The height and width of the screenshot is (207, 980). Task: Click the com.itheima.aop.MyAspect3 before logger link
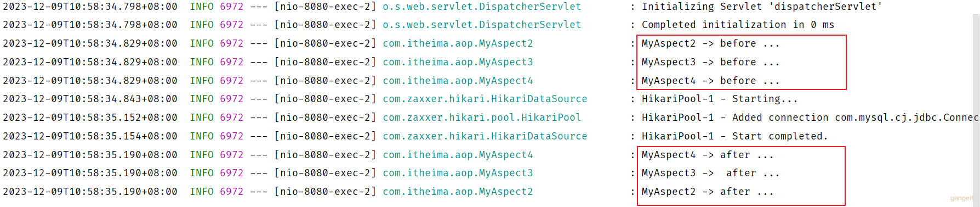pyautogui.click(x=458, y=62)
